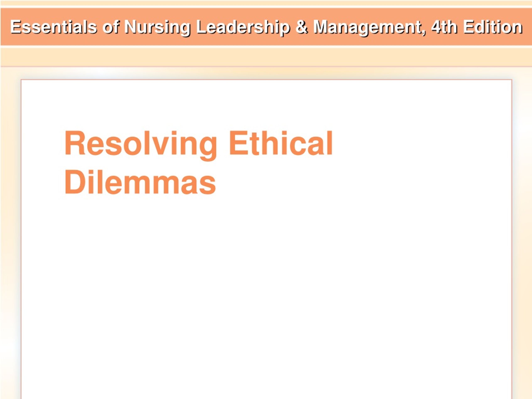The height and width of the screenshot is (399, 532).
Task: Click blank space right of "Ethical"
Action: point(421,143)
